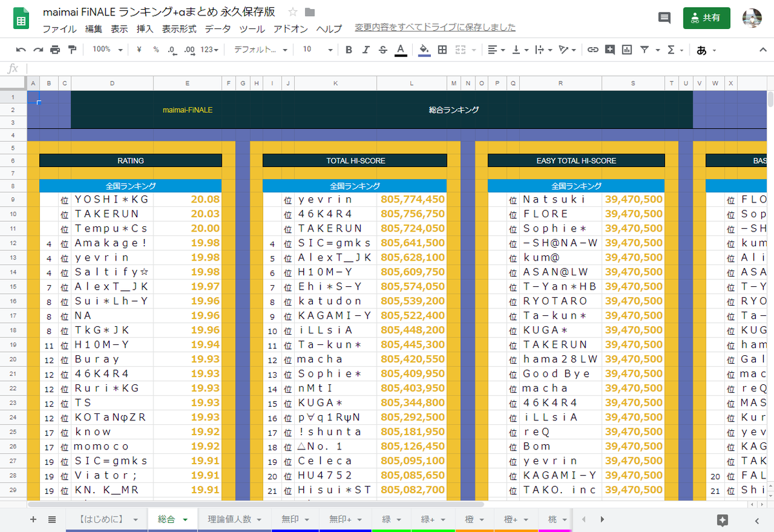Screen dimensions: 774x532
Task: Open the functions (Σ) tool
Action: (671, 50)
